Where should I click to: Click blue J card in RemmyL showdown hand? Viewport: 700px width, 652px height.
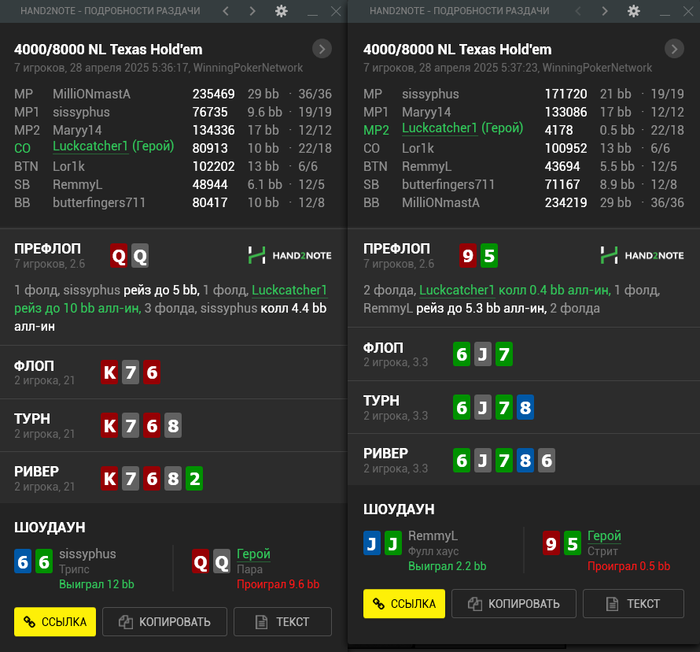tap(372, 543)
